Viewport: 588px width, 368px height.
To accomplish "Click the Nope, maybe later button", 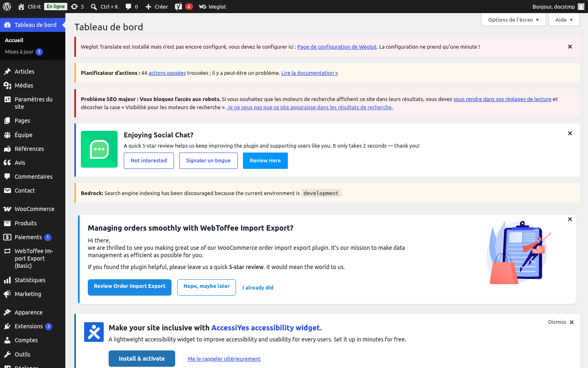I will point(207,287).
